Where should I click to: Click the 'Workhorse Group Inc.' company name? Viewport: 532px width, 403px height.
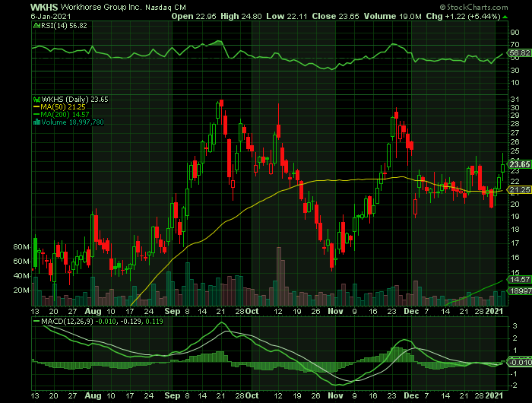(101, 7)
